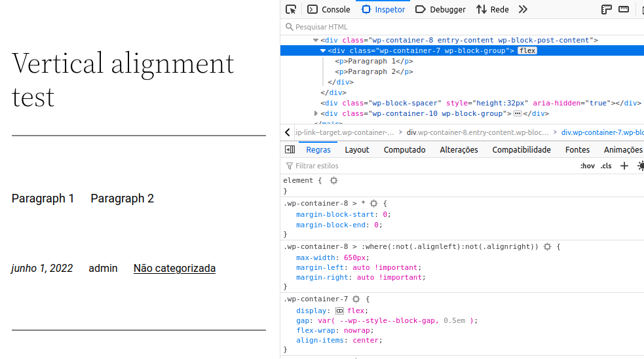Select the Paragraph 2 p element
This screenshot has height=359, width=644.
[x=373, y=71]
